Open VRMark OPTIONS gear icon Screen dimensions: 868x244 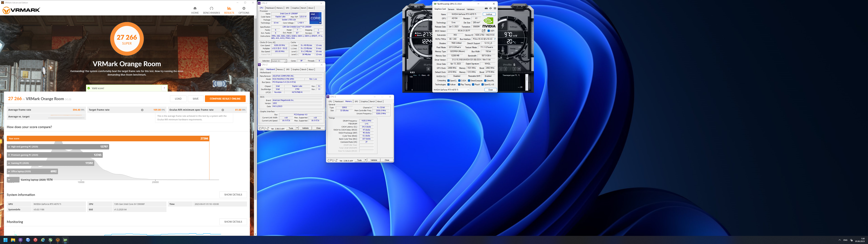[244, 8]
